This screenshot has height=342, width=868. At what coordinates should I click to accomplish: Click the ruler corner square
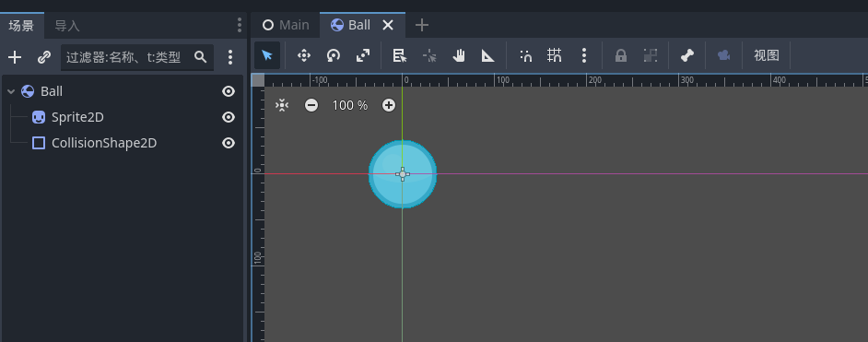point(258,80)
